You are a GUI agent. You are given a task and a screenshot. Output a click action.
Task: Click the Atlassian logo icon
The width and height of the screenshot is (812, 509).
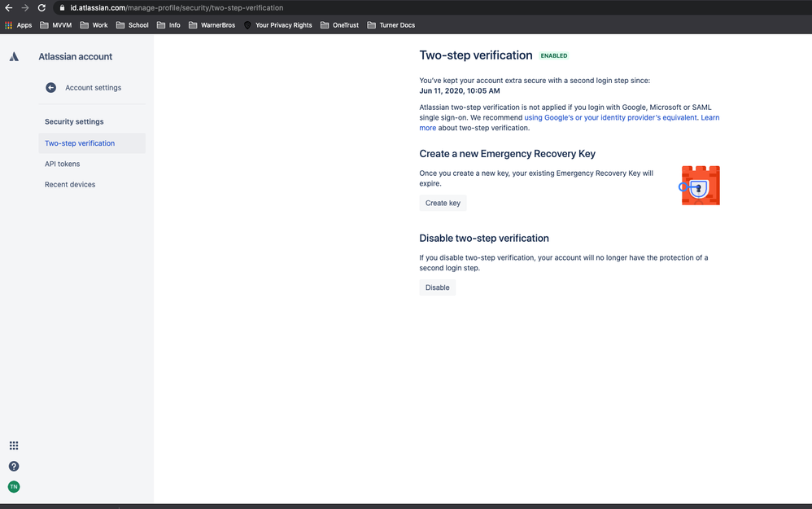coord(14,56)
